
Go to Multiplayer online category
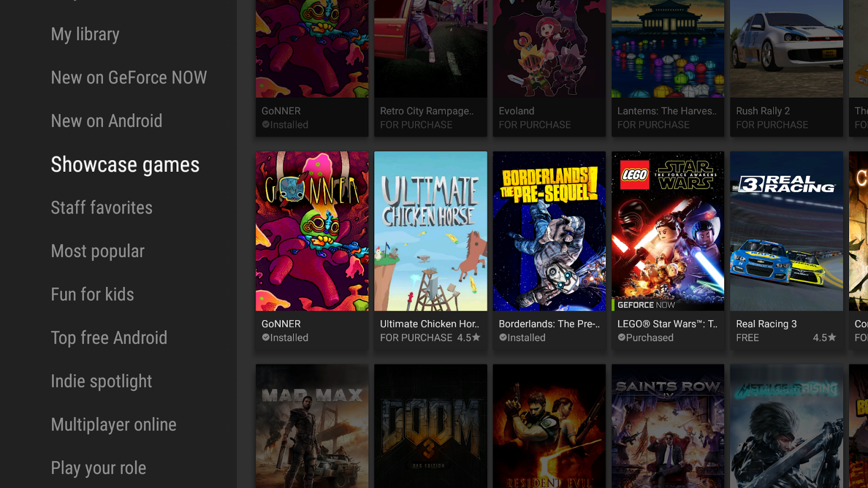point(113,425)
